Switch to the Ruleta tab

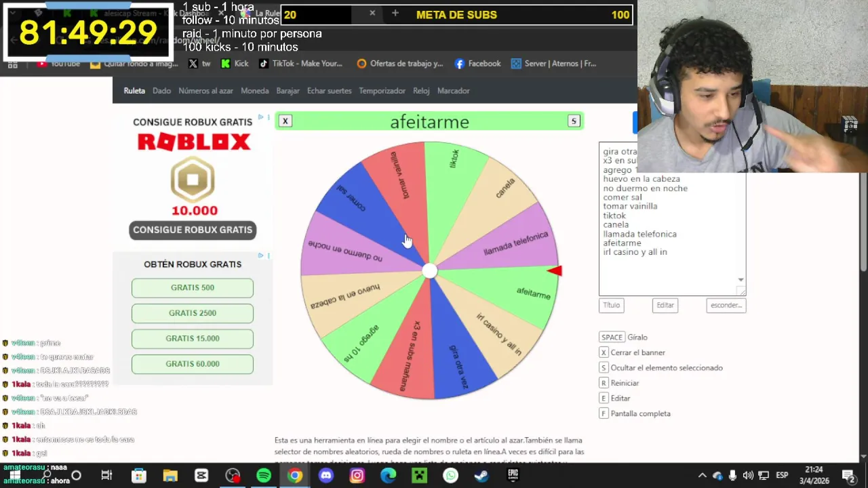(x=134, y=91)
